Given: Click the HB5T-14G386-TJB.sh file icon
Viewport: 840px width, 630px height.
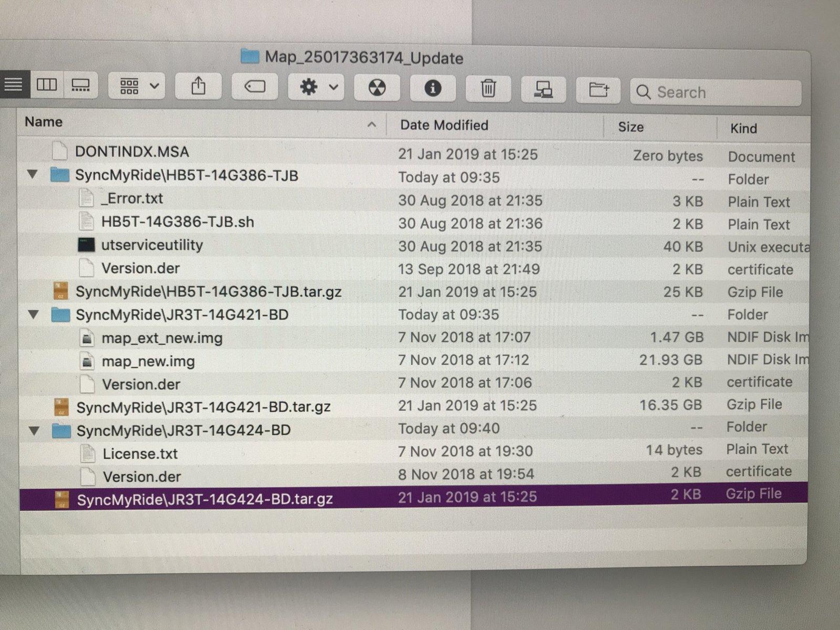Looking at the screenshot, I should [x=86, y=221].
